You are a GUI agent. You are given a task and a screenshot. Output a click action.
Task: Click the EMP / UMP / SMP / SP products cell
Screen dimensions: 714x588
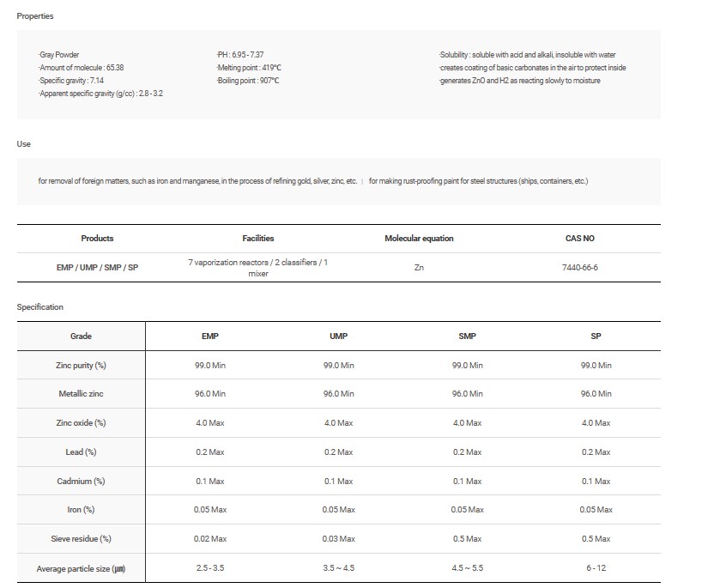click(97, 268)
